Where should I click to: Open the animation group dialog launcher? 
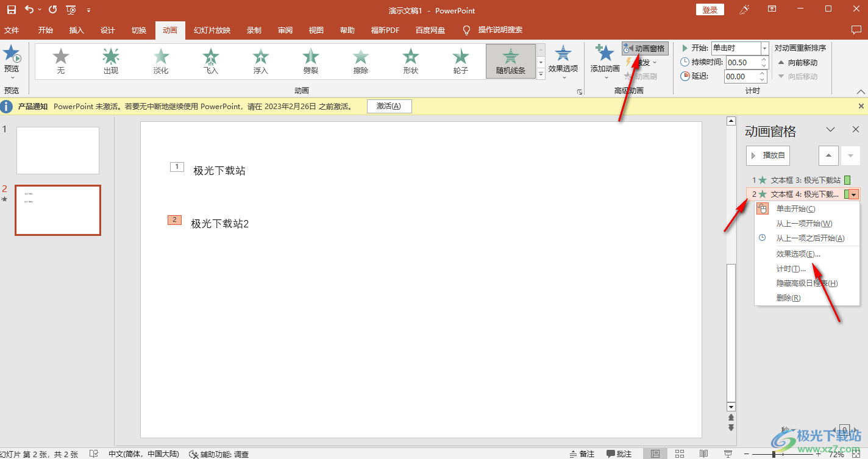click(x=579, y=91)
